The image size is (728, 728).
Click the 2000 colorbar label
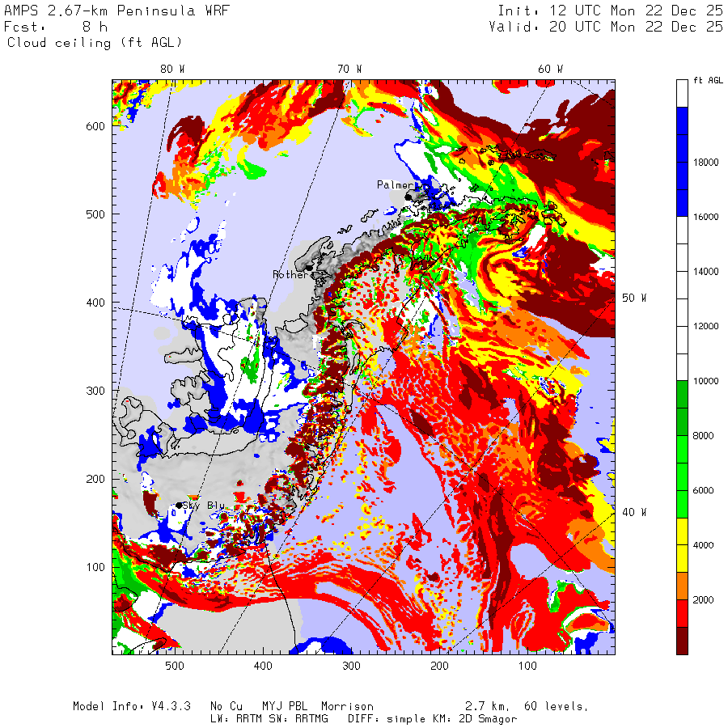[x=703, y=600]
